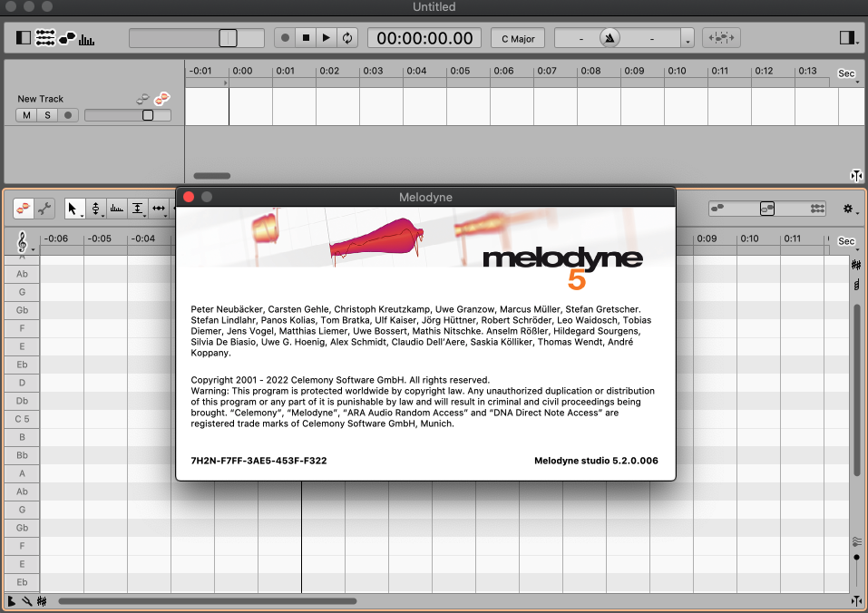Screen dimensions: 868x613
Task: Click the grey reference blobs icon on New Track
Action: pos(142,99)
